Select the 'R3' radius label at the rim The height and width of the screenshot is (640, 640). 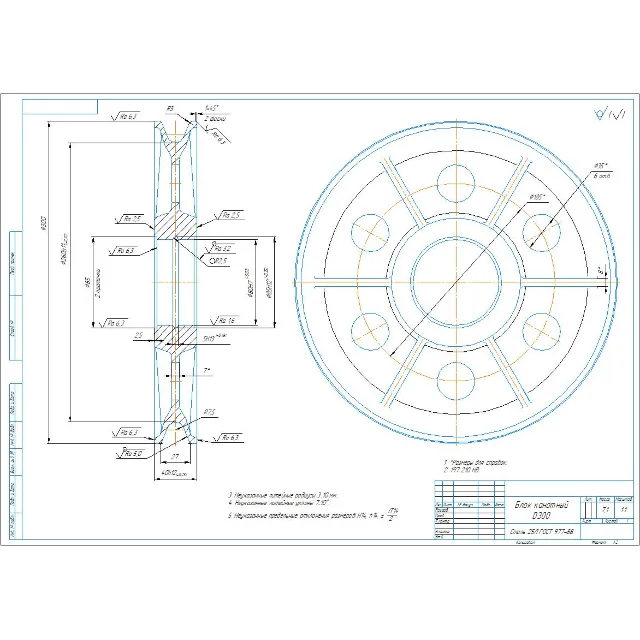tap(170, 109)
